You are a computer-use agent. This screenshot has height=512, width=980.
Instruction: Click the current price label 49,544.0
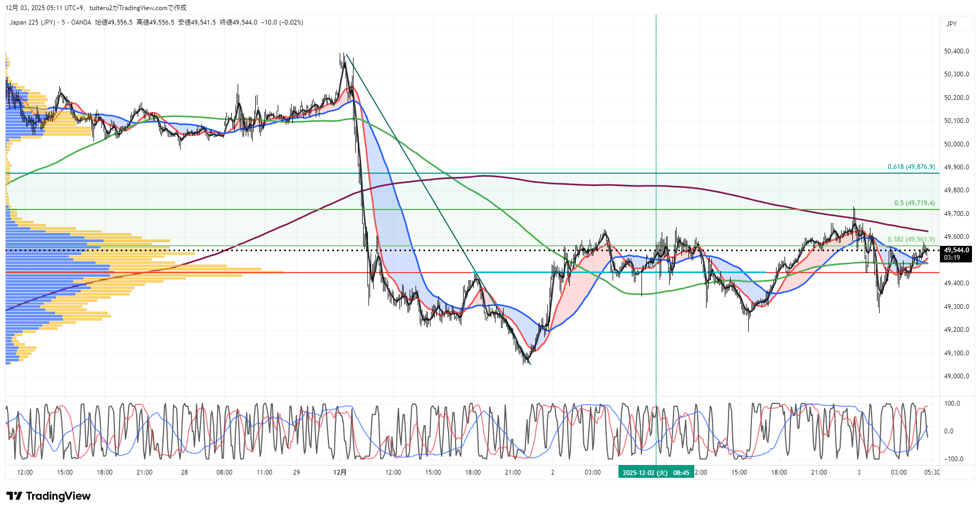pos(956,250)
